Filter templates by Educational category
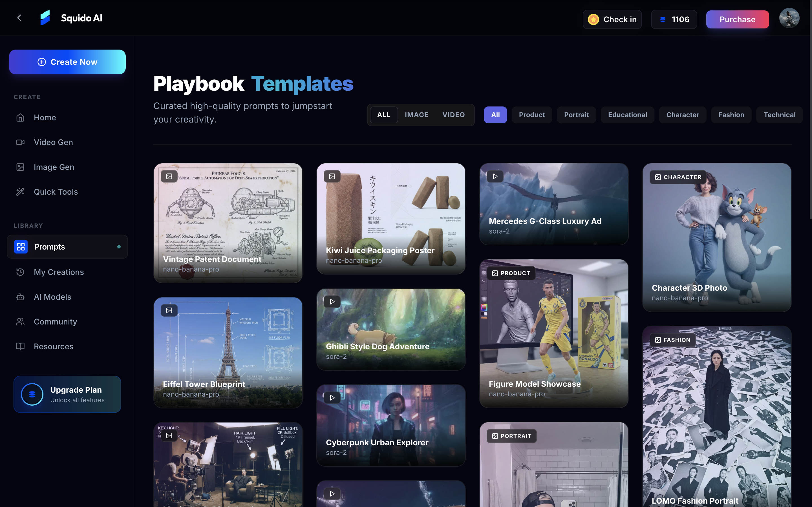Image resolution: width=812 pixels, height=507 pixels. click(627, 115)
